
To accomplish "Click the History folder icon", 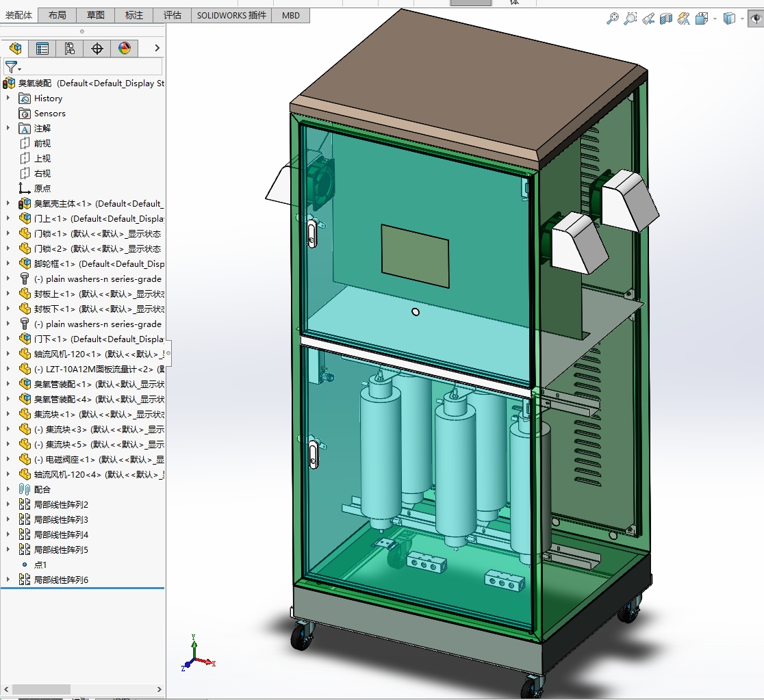I will click(x=25, y=99).
